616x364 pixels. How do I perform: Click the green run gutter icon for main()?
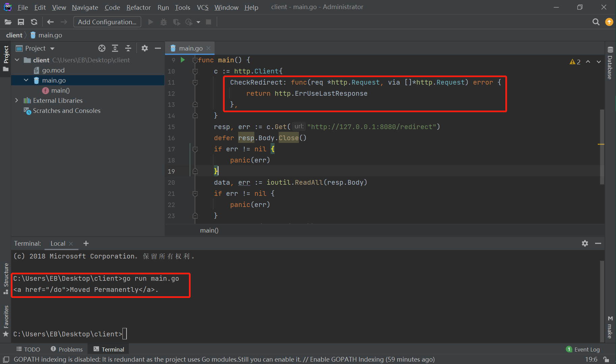click(183, 60)
